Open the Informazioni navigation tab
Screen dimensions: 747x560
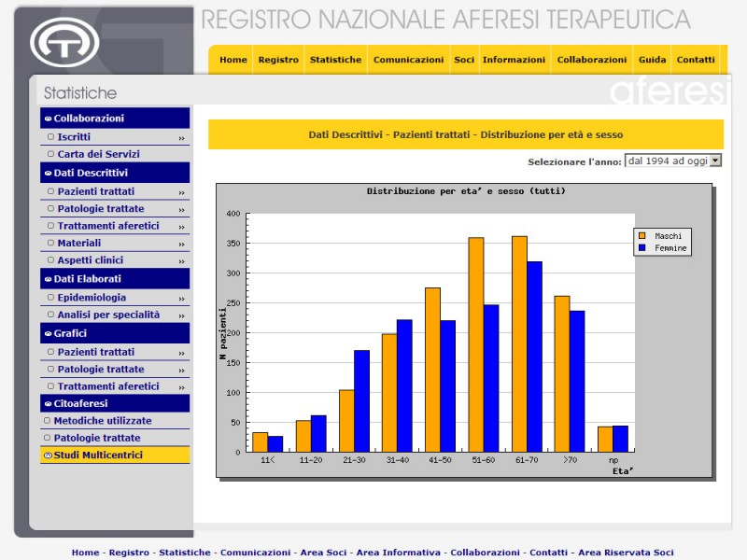click(x=514, y=60)
